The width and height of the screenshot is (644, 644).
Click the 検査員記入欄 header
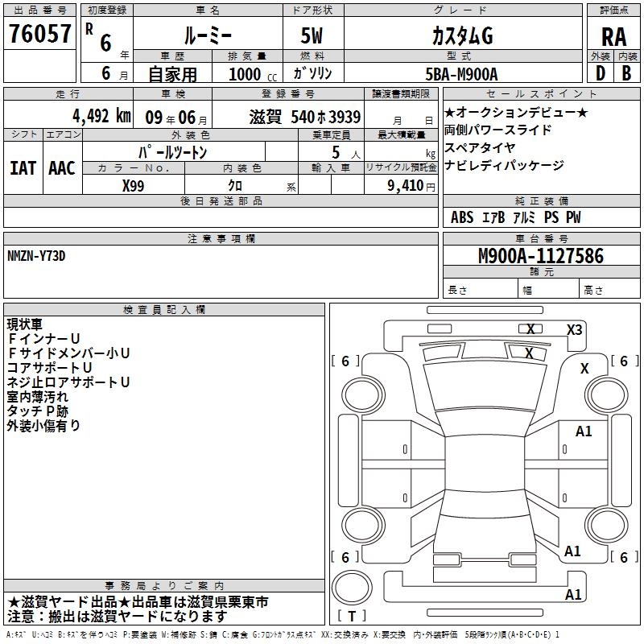(x=164, y=310)
